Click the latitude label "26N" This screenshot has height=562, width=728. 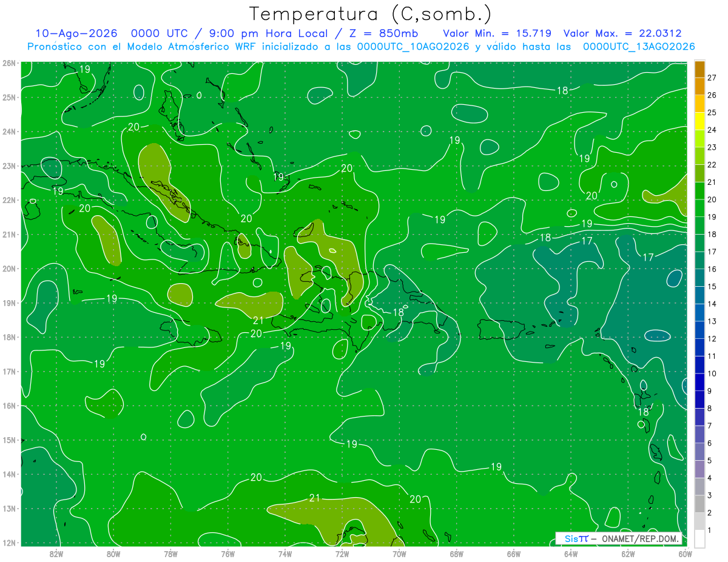click(x=9, y=63)
